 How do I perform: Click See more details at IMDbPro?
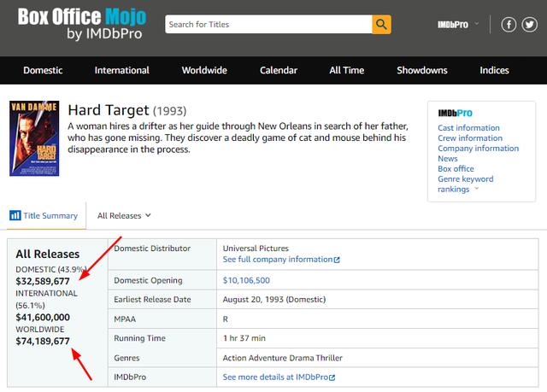[x=275, y=377]
